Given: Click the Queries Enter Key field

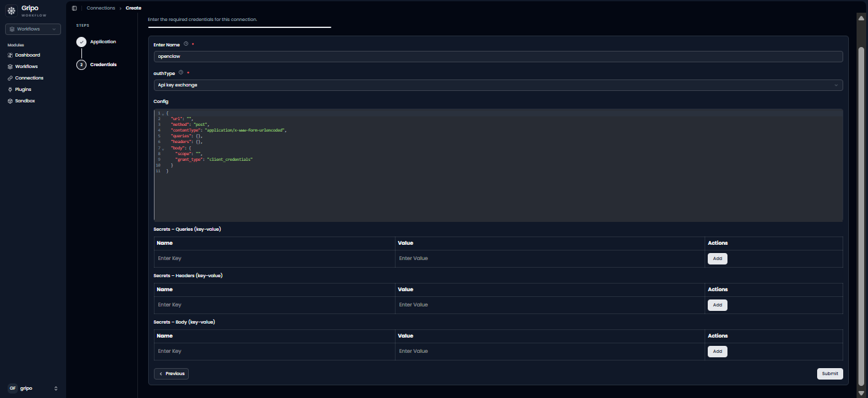Looking at the screenshot, I should [274, 259].
